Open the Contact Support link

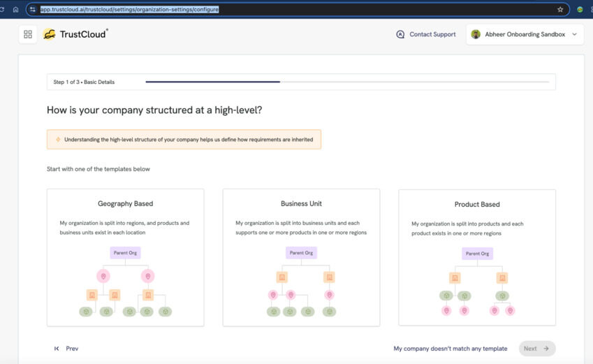[432, 34]
